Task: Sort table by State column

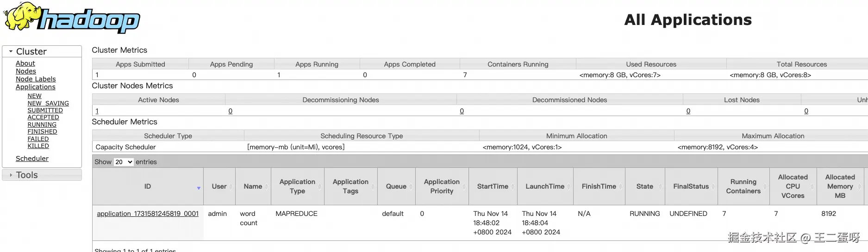Action: [645, 186]
